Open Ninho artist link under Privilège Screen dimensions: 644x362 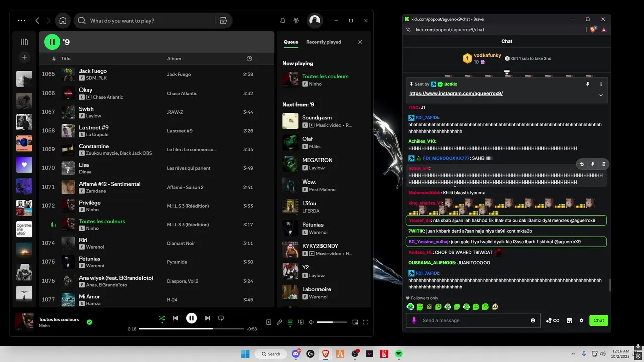[92, 210]
